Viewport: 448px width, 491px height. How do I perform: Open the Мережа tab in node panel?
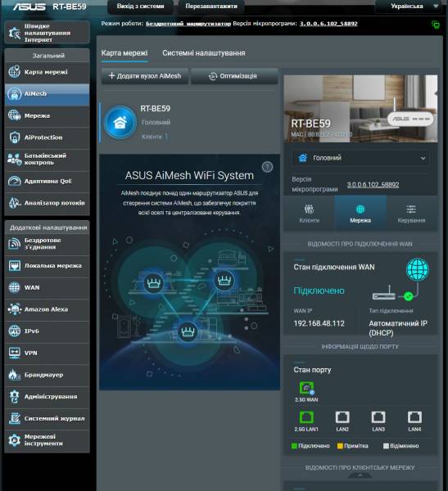pyautogui.click(x=360, y=214)
